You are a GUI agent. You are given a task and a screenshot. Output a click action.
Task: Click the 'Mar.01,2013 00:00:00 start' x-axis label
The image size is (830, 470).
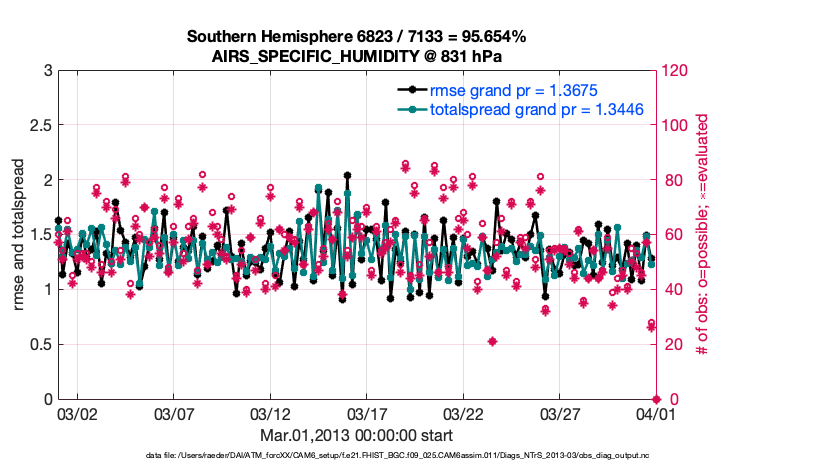[x=356, y=436]
